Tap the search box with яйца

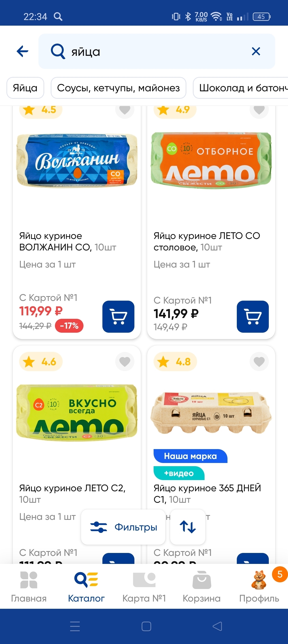pos(149,51)
